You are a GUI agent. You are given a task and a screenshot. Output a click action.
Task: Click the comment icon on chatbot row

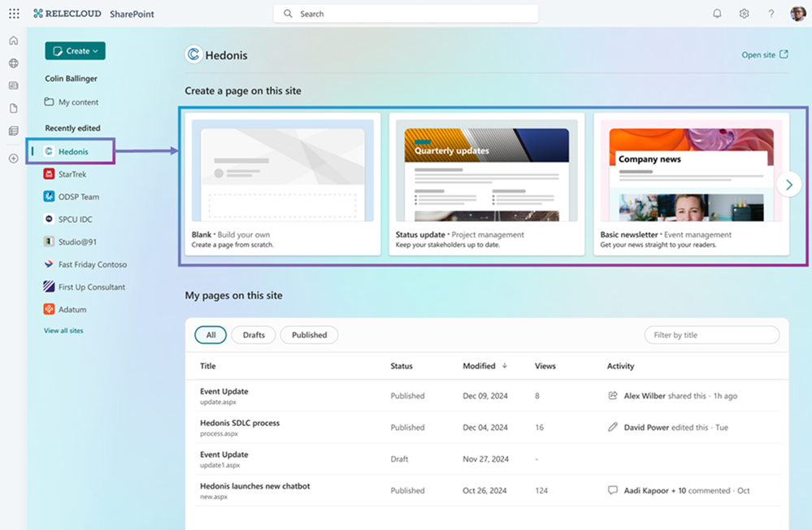click(613, 490)
